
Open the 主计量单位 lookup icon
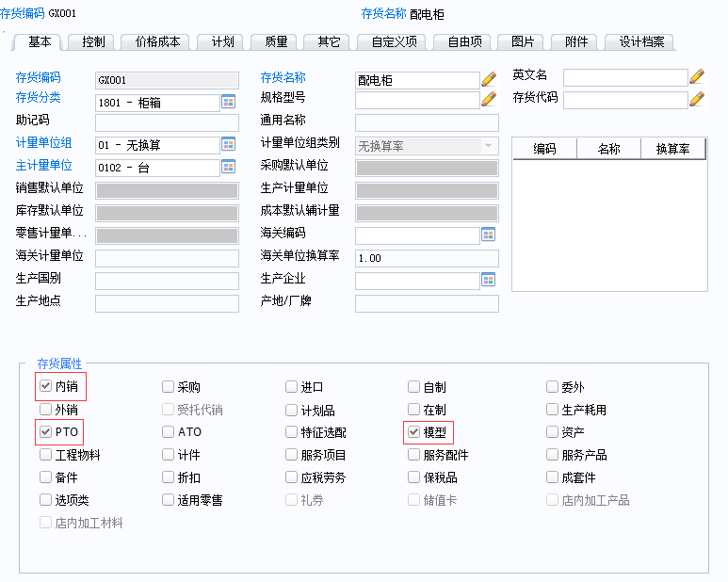tap(228, 167)
